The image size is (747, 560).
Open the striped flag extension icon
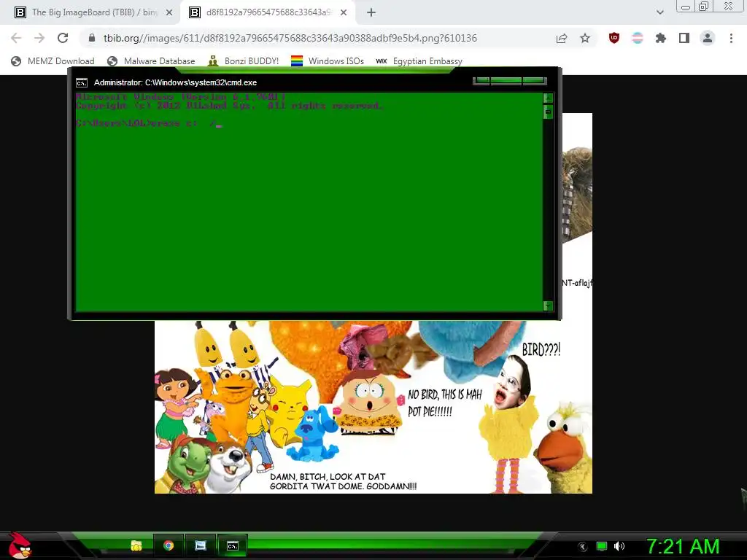(638, 38)
